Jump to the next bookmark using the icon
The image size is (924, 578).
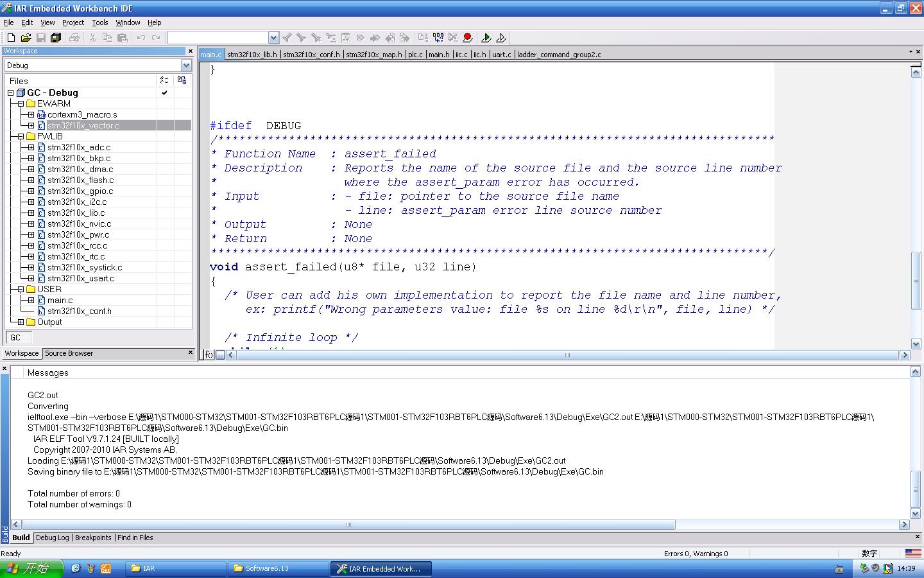click(x=375, y=38)
